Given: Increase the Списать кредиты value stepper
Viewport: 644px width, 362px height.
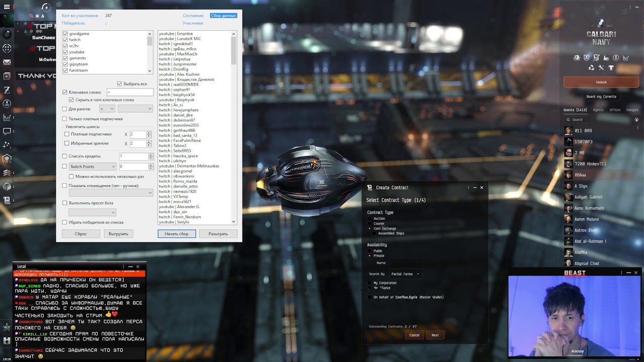Looking at the screenshot, I should [151, 155].
